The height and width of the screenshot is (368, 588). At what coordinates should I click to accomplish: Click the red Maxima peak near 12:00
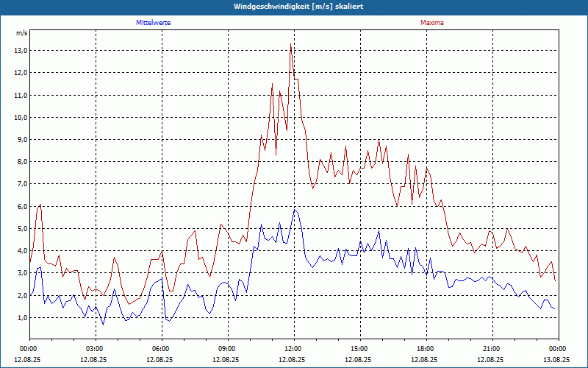tap(290, 44)
